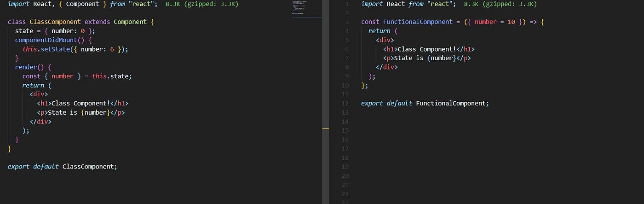This screenshot has height=204, width=644.
Task: Click line number 3 in right editor gutter
Action: point(346,22)
